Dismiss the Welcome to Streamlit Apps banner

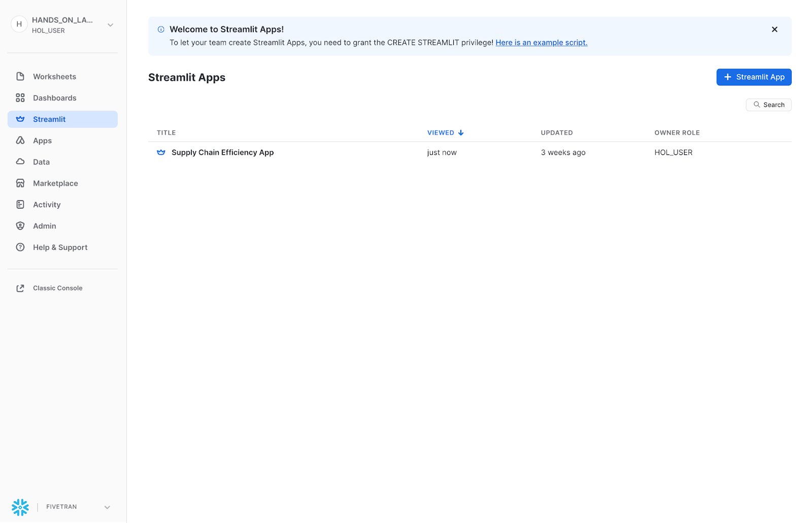(774, 29)
